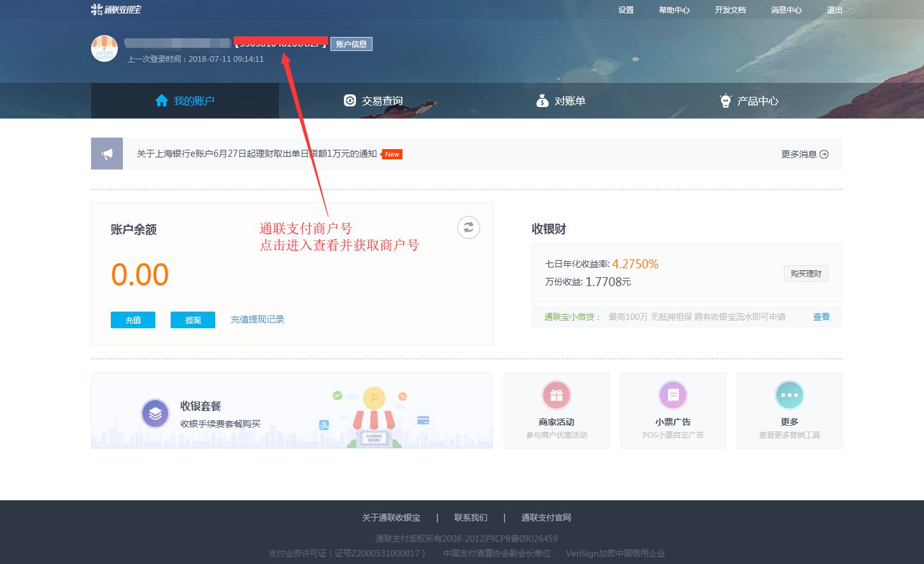
Task: Click the 上一次登录时间 line
Action: 195,59
